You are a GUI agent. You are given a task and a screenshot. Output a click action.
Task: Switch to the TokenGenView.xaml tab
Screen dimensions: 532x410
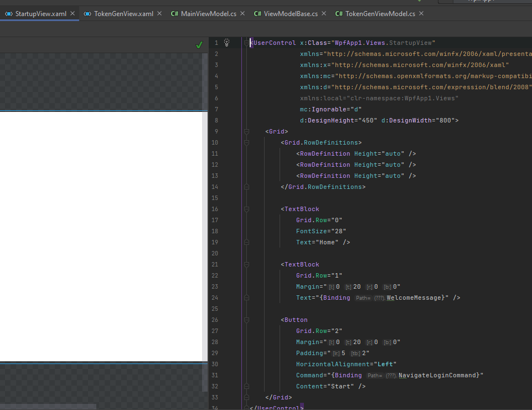coord(125,13)
